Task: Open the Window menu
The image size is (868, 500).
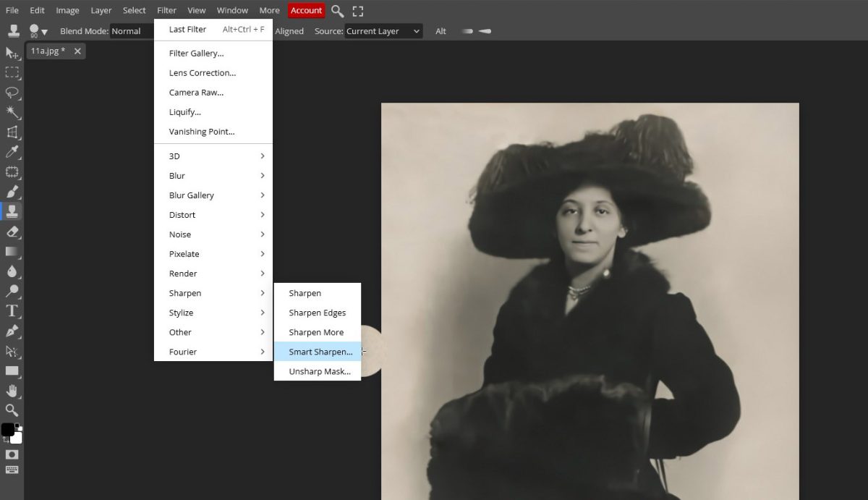Action: pos(232,11)
